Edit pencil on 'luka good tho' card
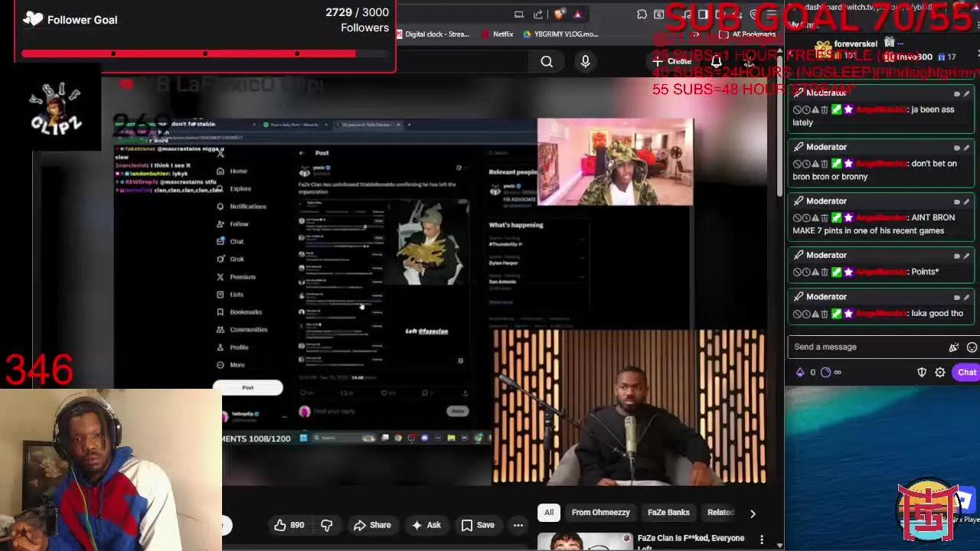The image size is (980, 551). point(966,298)
